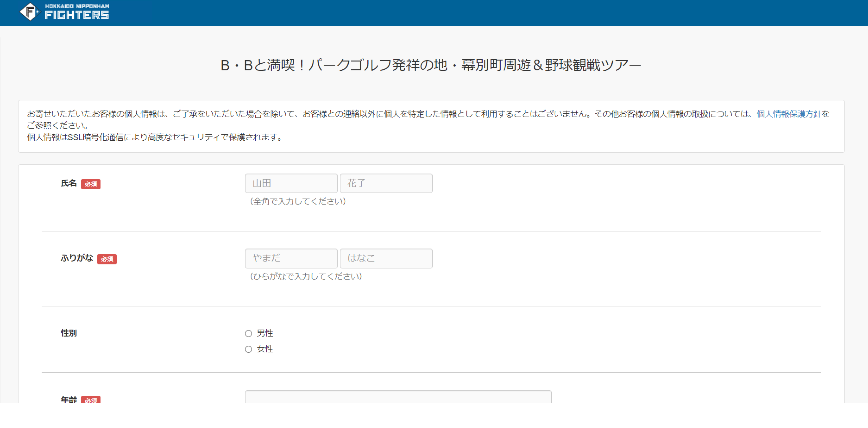Click the 必須 badge next to 氏名
Screen dimensions: 868x428
click(91, 184)
